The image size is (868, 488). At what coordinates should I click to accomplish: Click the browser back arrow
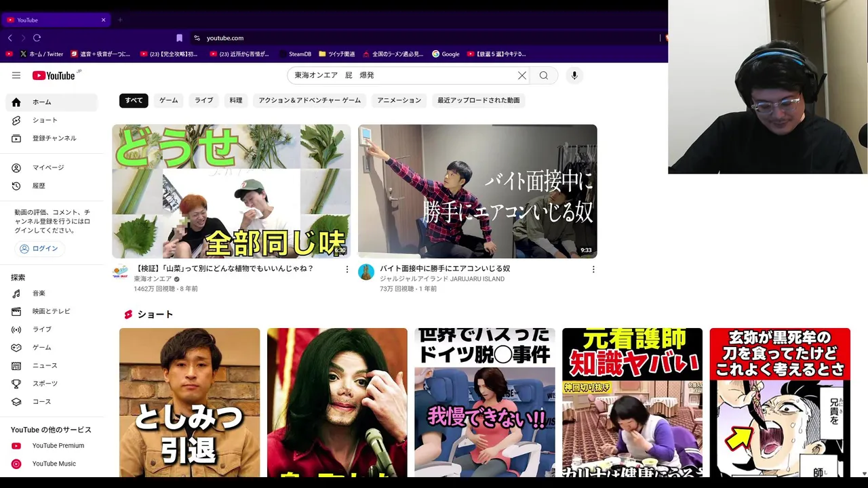point(9,38)
